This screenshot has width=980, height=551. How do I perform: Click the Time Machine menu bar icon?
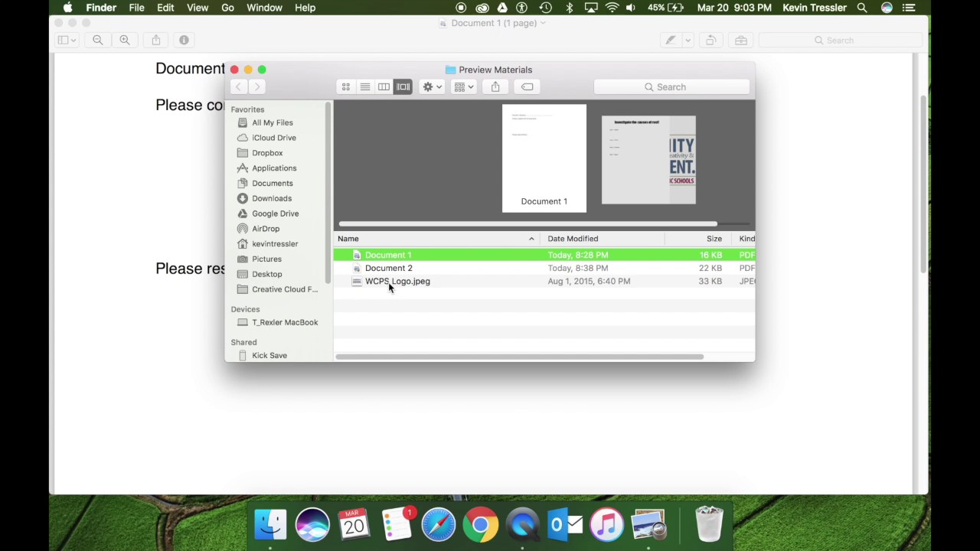[x=545, y=8]
